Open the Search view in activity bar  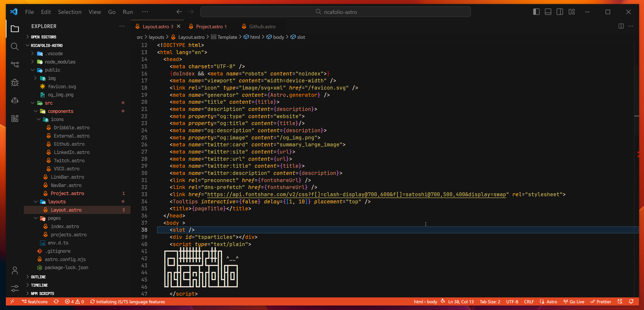pos(15,46)
